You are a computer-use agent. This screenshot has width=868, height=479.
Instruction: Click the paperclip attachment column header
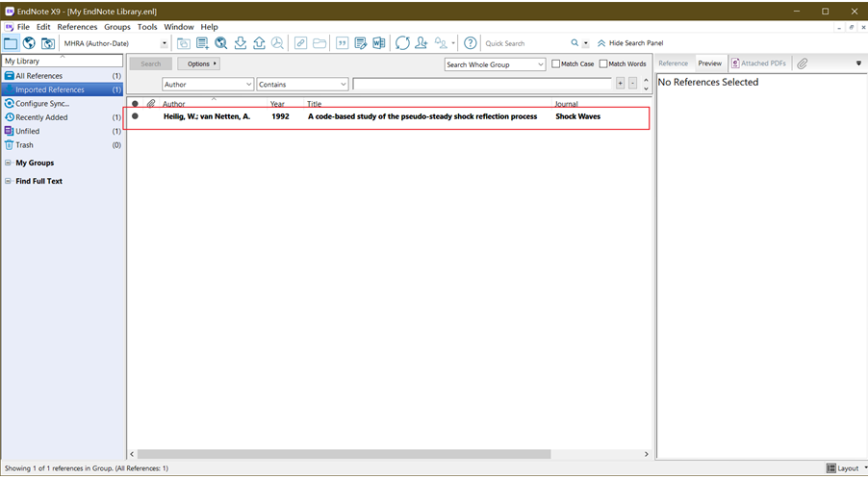point(150,104)
